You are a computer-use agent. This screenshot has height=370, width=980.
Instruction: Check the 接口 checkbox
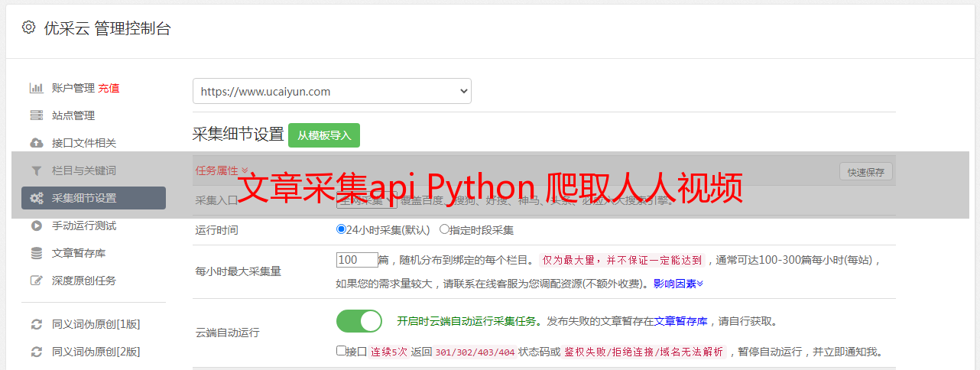pos(341,351)
